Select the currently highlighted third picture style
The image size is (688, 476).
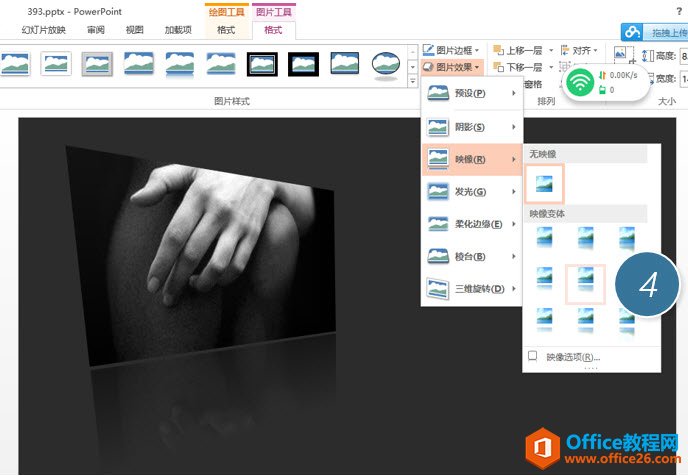(97, 65)
